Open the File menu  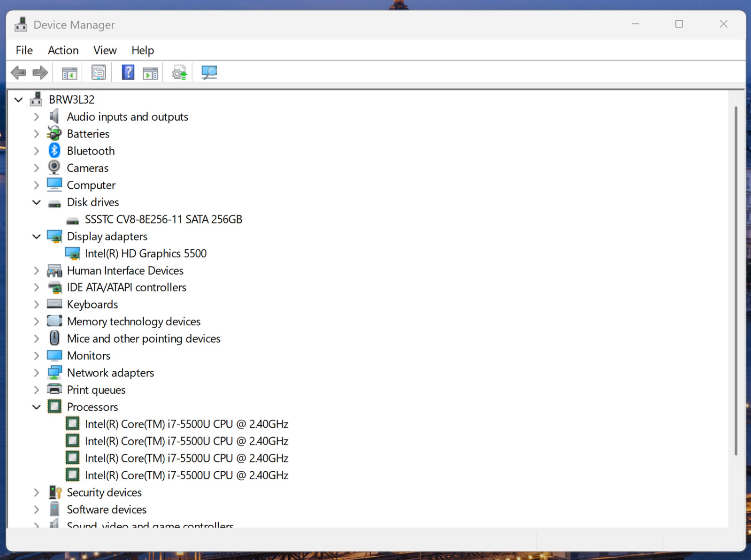click(x=24, y=50)
